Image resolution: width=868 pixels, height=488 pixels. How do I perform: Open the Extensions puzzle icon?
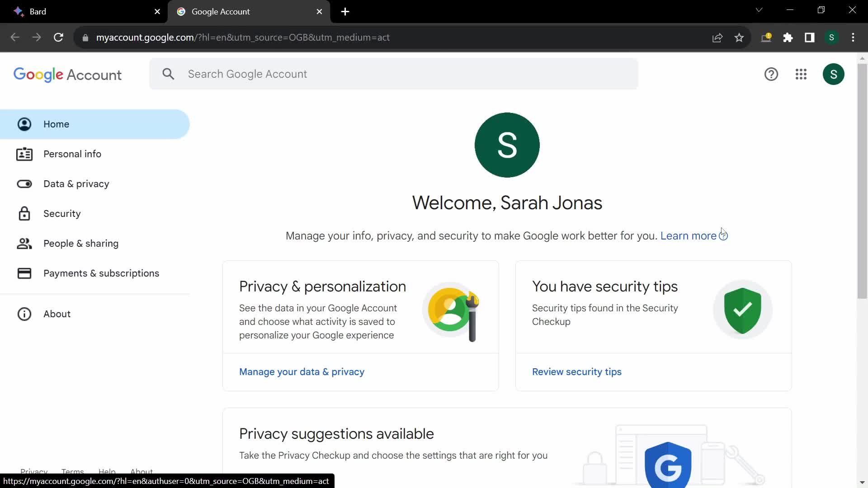coord(788,38)
